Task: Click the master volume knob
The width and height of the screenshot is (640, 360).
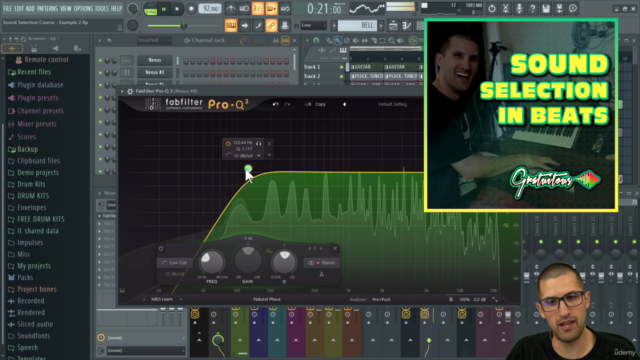Action: [132, 9]
